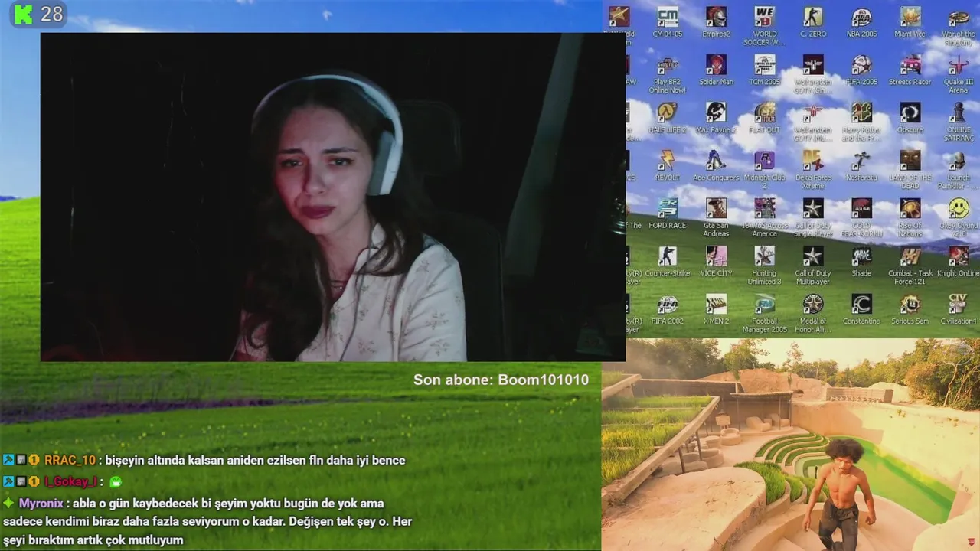Viewport: 980px width, 551px height.
Task: Click the I_Gokay_I chat username
Action: (x=70, y=481)
